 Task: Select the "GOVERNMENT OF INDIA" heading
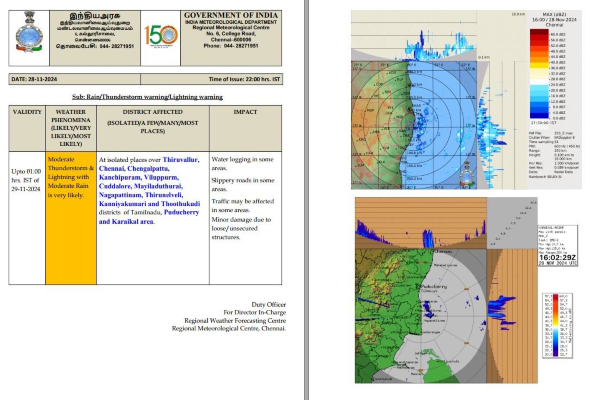[231, 15]
